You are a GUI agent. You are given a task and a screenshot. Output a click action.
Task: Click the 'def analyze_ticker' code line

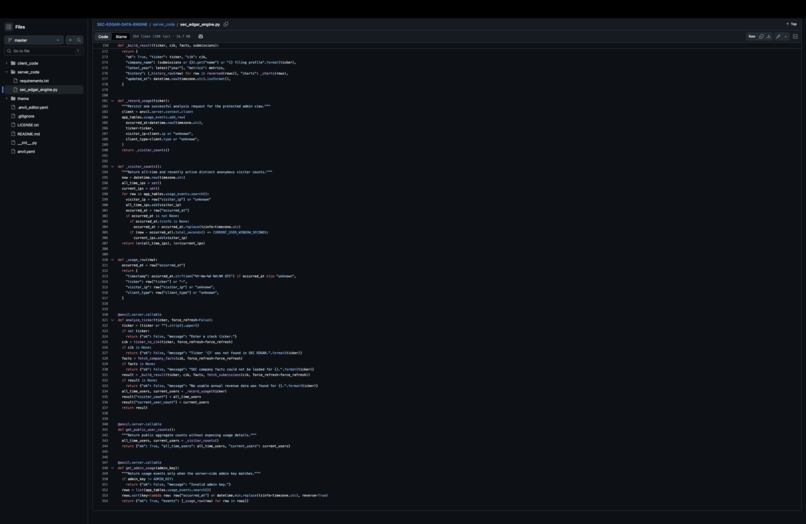[x=165, y=320]
